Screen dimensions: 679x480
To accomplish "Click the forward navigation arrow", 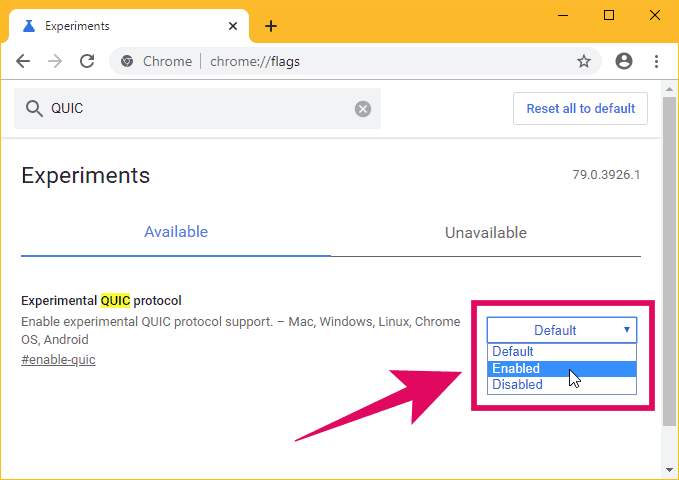I will coord(55,62).
